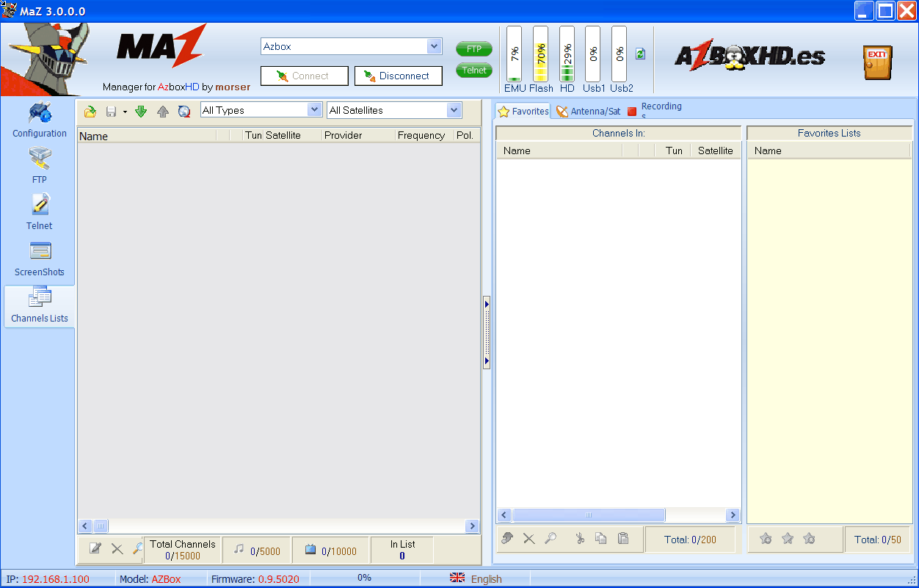919x588 pixels.
Task: Open the Configuration section in the sidebar
Action: [x=40, y=120]
